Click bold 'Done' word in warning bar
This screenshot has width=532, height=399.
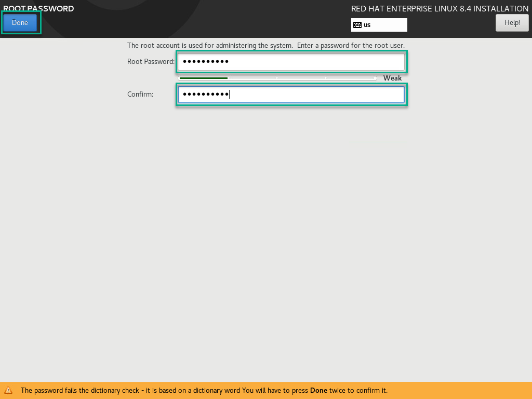pyautogui.click(x=318, y=391)
